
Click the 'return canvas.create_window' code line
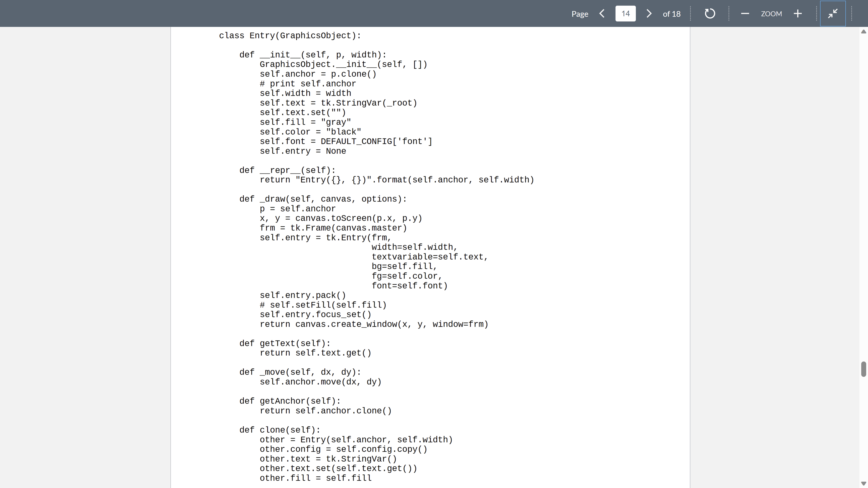[x=374, y=324]
